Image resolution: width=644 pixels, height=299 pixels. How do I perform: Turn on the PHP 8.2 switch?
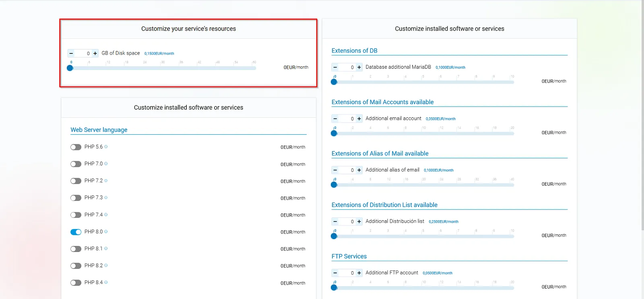[76, 266]
